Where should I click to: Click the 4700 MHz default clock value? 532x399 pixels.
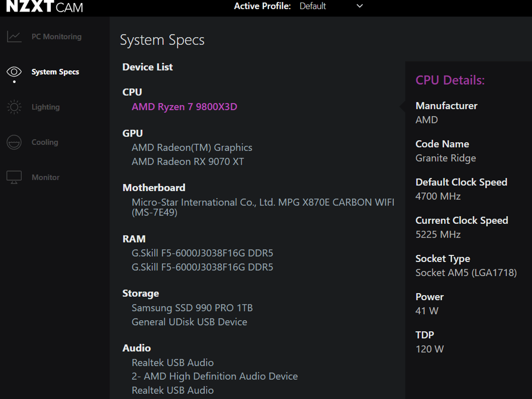438,196
